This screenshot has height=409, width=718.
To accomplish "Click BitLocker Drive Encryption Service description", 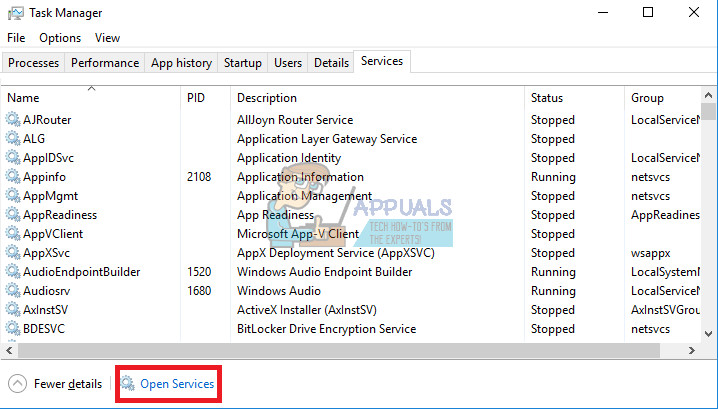I will pos(326,329).
